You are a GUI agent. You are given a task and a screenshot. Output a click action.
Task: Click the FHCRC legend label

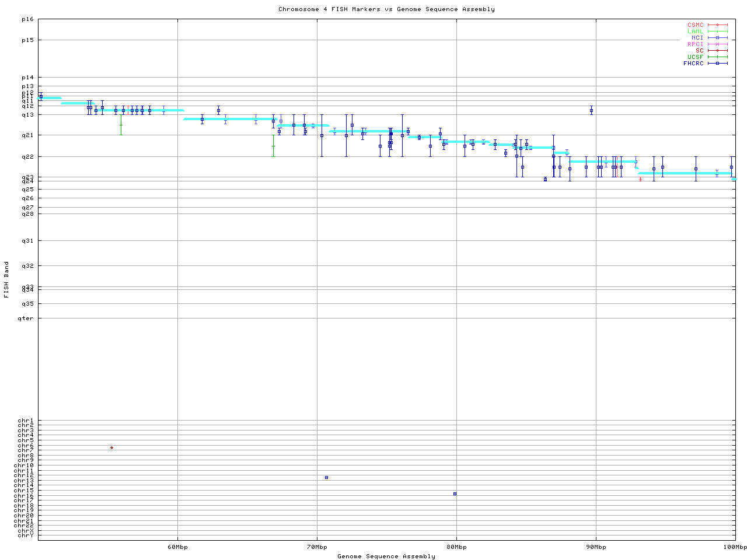(694, 64)
